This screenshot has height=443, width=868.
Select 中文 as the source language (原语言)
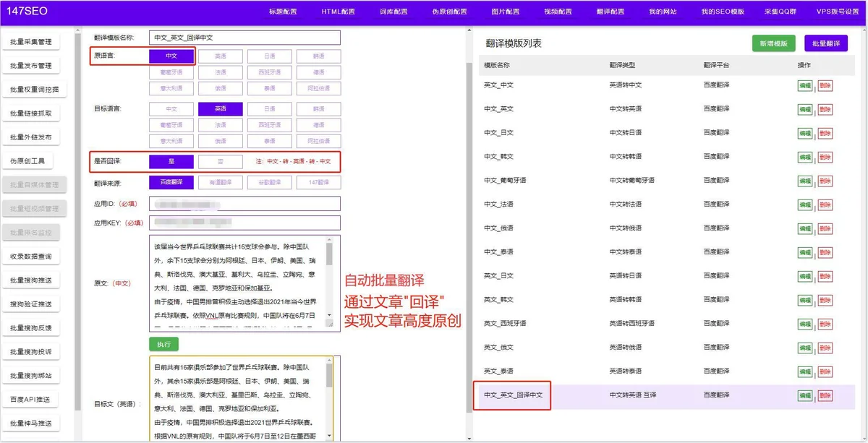pyautogui.click(x=171, y=56)
